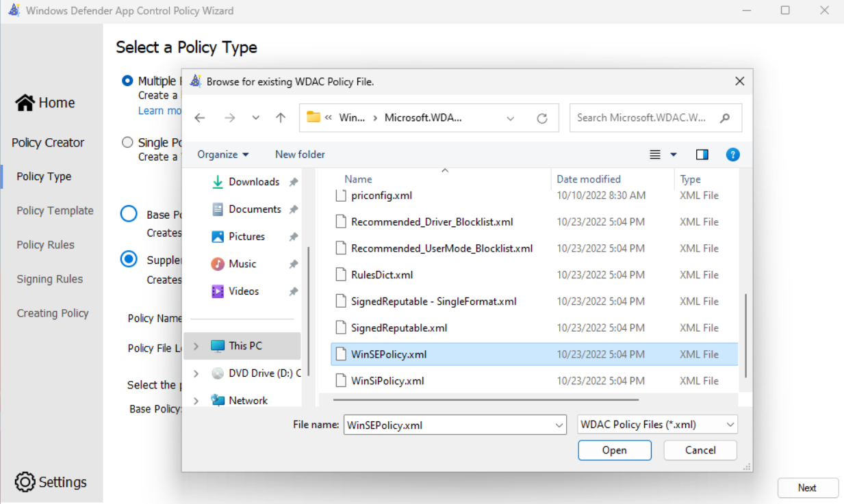Open Music in the navigation pane
Image resolution: width=844 pixels, height=504 pixels.
(x=242, y=264)
